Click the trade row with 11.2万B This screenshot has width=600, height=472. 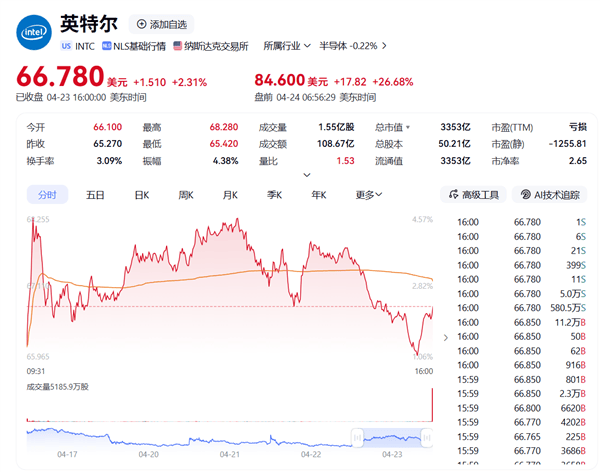click(x=522, y=322)
